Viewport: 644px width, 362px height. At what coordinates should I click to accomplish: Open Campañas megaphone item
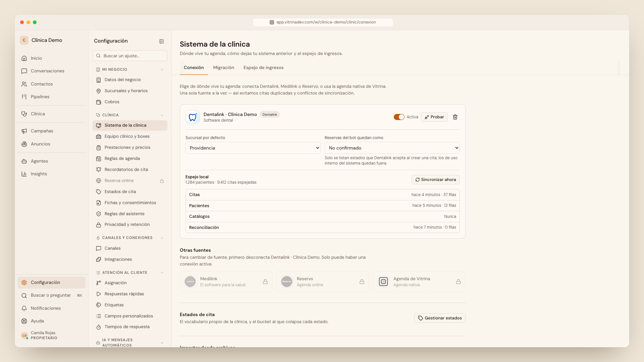coord(51,131)
